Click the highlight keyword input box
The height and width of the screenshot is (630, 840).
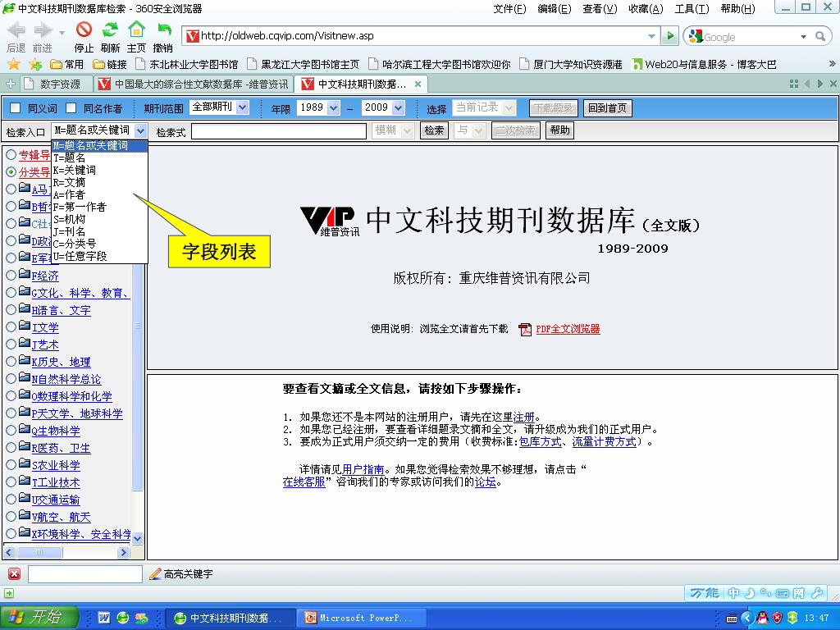pyautogui.click(x=85, y=573)
